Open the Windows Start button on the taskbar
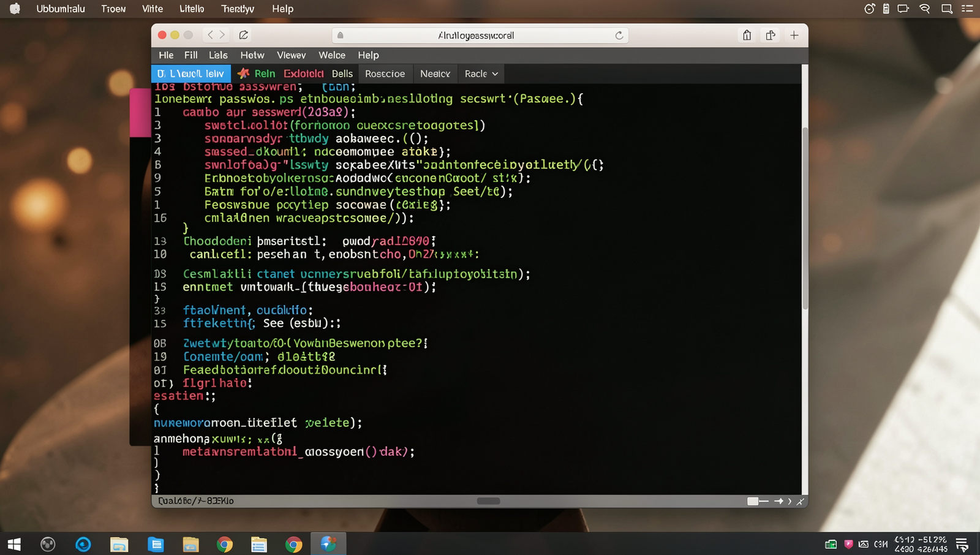 click(14, 544)
